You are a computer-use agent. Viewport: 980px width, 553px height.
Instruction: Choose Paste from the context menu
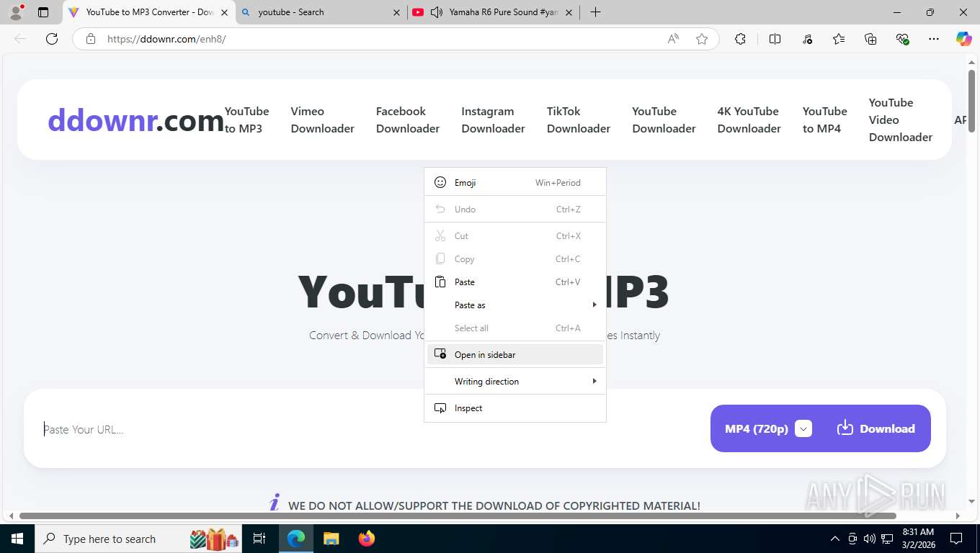pos(515,282)
